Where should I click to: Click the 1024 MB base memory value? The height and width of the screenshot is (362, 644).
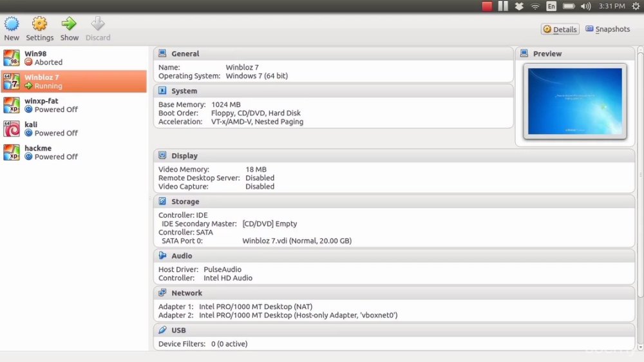(x=226, y=104)
